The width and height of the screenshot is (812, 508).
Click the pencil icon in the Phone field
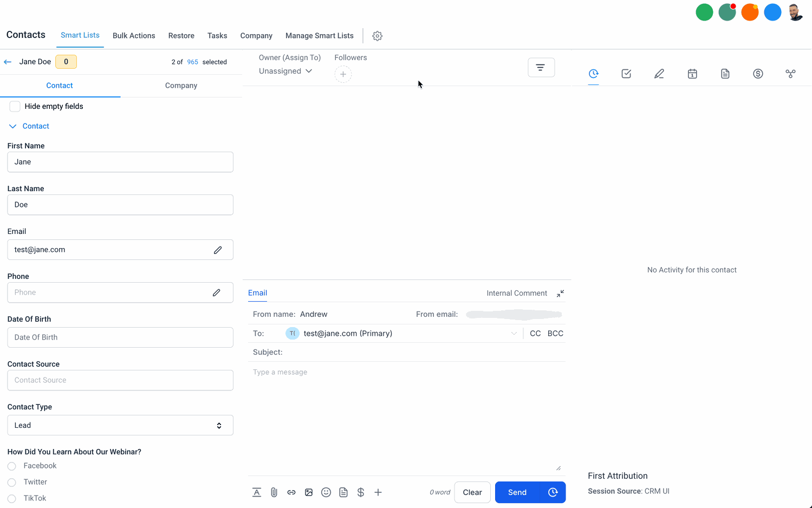(217, 292)
